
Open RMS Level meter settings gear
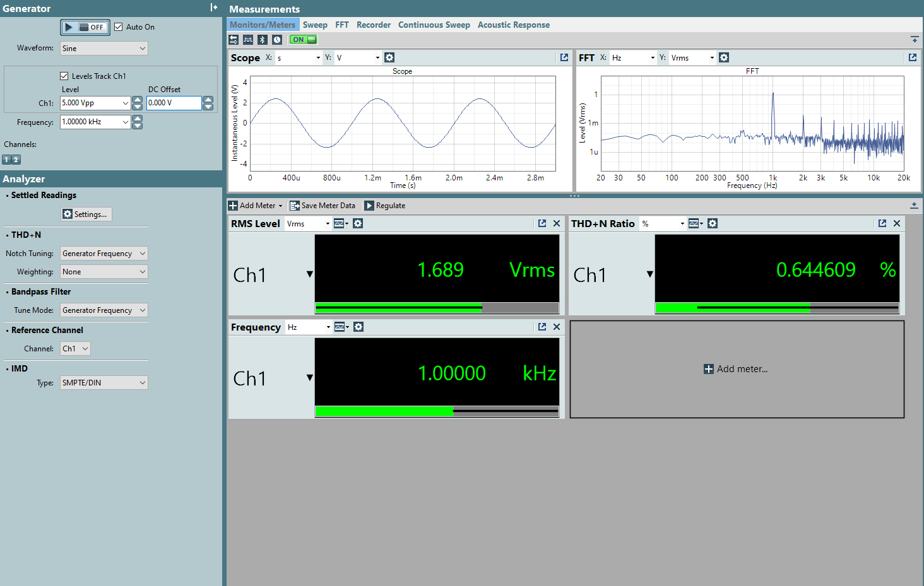[x=358, y=223]
